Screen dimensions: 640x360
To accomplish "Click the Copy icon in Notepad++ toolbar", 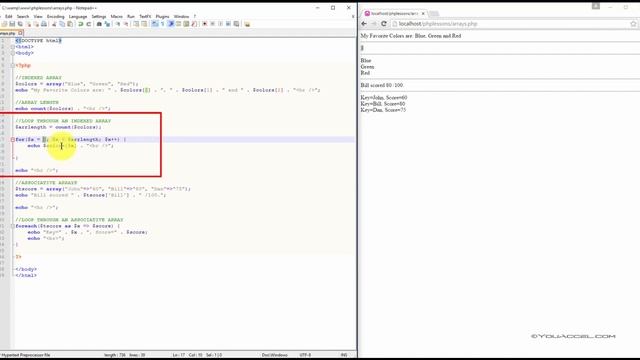I will (x=62, y=24).
